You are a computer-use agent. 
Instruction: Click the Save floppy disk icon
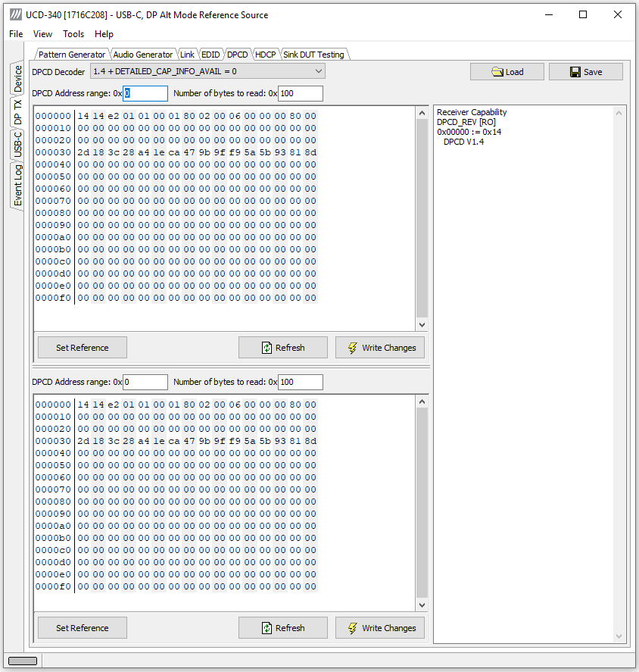coord(575,72)
